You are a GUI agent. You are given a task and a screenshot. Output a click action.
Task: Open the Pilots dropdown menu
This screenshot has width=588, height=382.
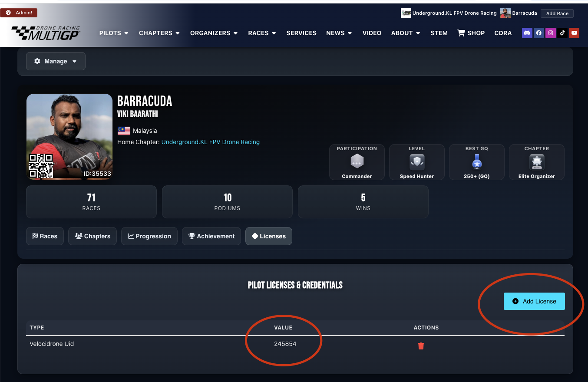(x=114, y=33)
